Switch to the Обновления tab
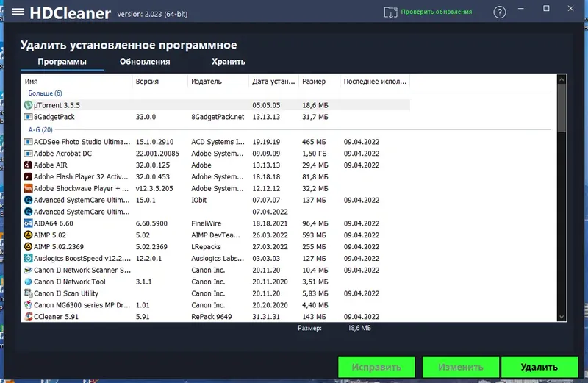Viewport: 588px width, 383px height. point(145,62)
